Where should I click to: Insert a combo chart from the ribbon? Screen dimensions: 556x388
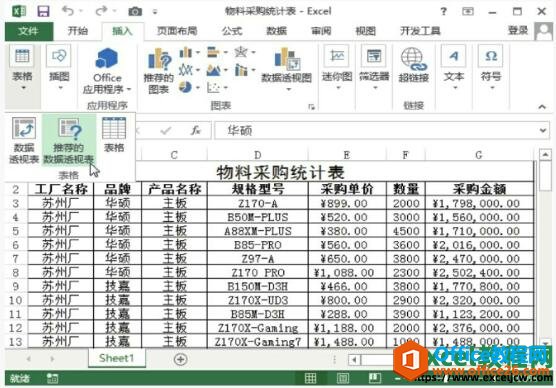tap(244, 70)
